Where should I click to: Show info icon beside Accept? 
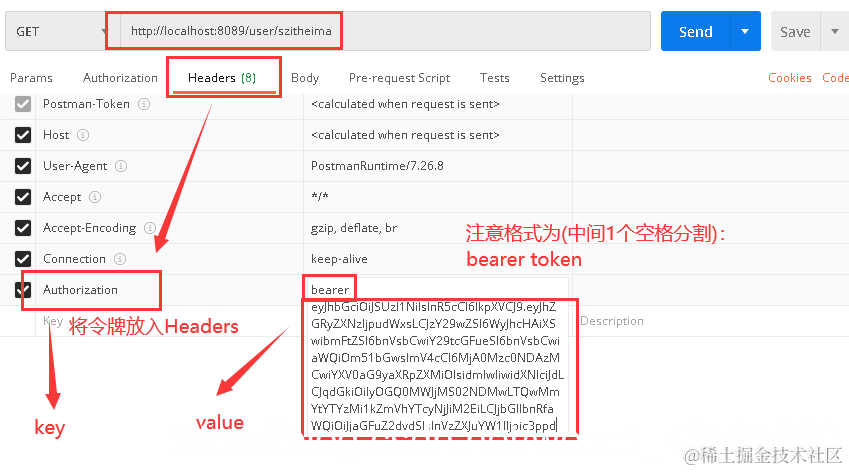click(x=95, y=197)
